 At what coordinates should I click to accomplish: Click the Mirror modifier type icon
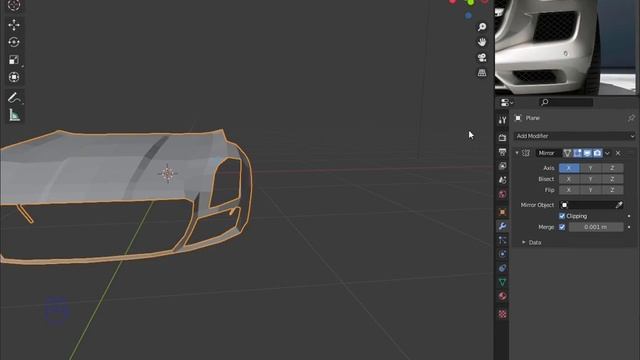click(x=526, y=153)
